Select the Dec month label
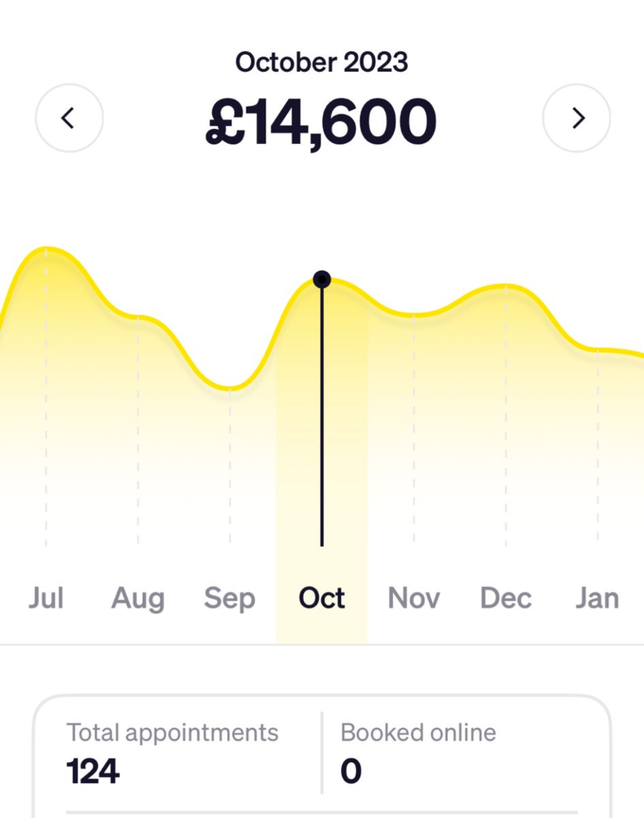The image size is (644, 818). 505,598
